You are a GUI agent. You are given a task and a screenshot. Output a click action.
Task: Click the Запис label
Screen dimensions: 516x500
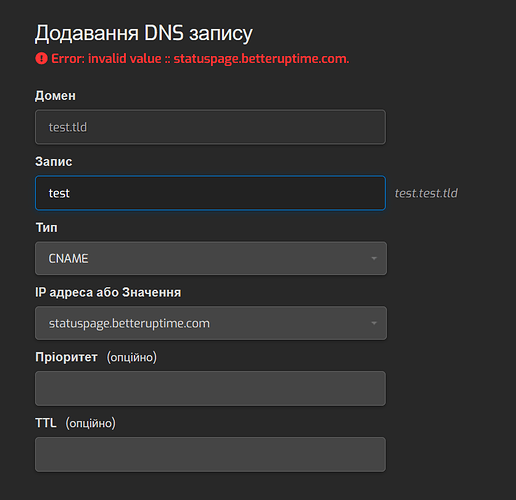tap(54, 161)
